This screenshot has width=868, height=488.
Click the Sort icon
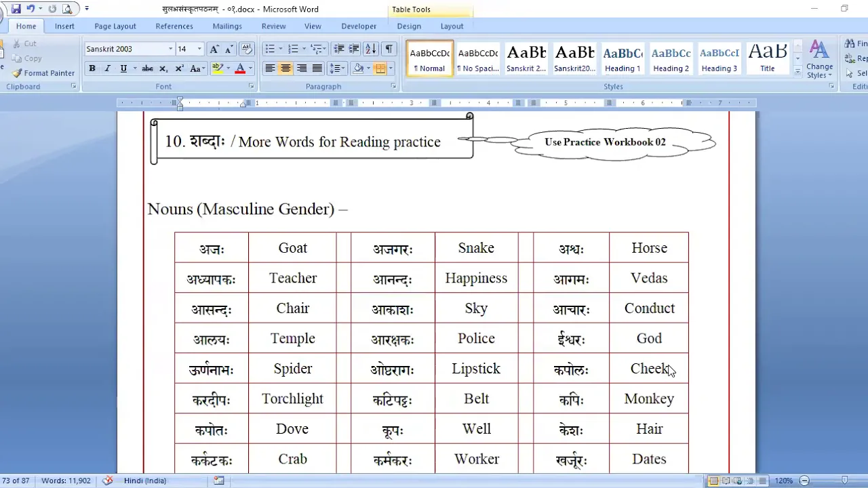(371, 49)
